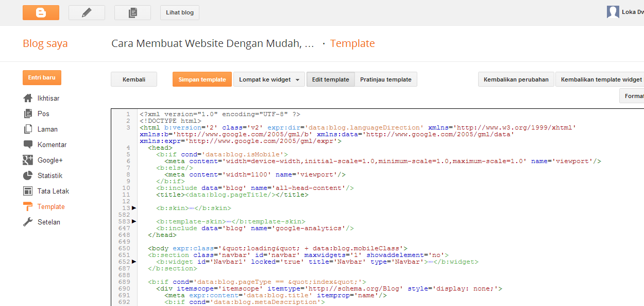This screenshot has height=306, width=644.
Task: Open Komentar in the sidebar
Action: (52, 144)
